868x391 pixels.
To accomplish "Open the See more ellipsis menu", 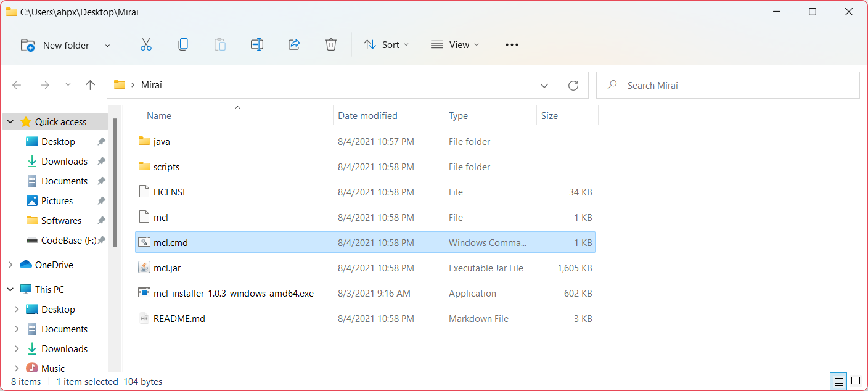I will click(512, 44).
